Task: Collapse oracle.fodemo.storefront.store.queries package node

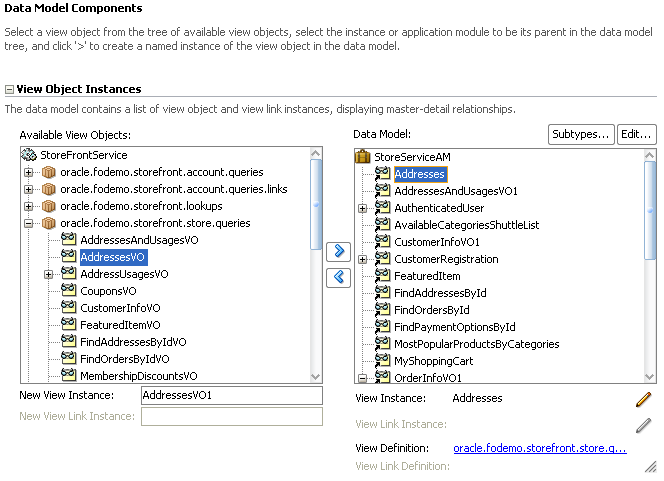Action: point(28,223)
